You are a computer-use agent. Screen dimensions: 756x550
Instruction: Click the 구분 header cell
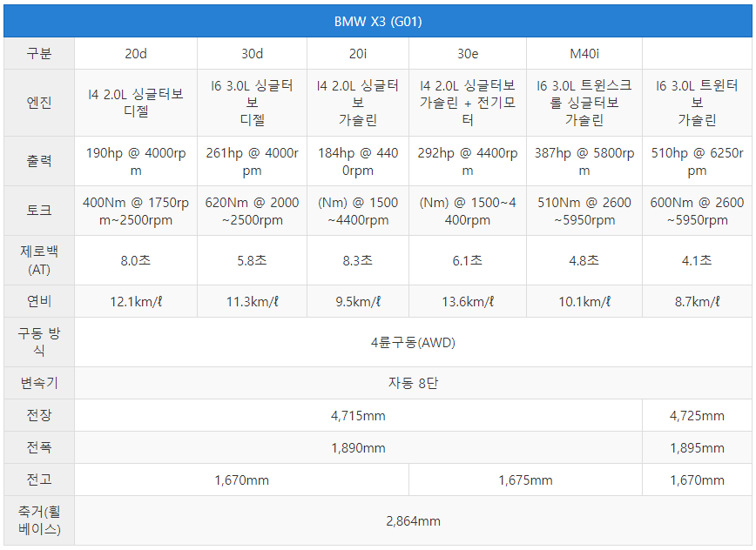39,53
